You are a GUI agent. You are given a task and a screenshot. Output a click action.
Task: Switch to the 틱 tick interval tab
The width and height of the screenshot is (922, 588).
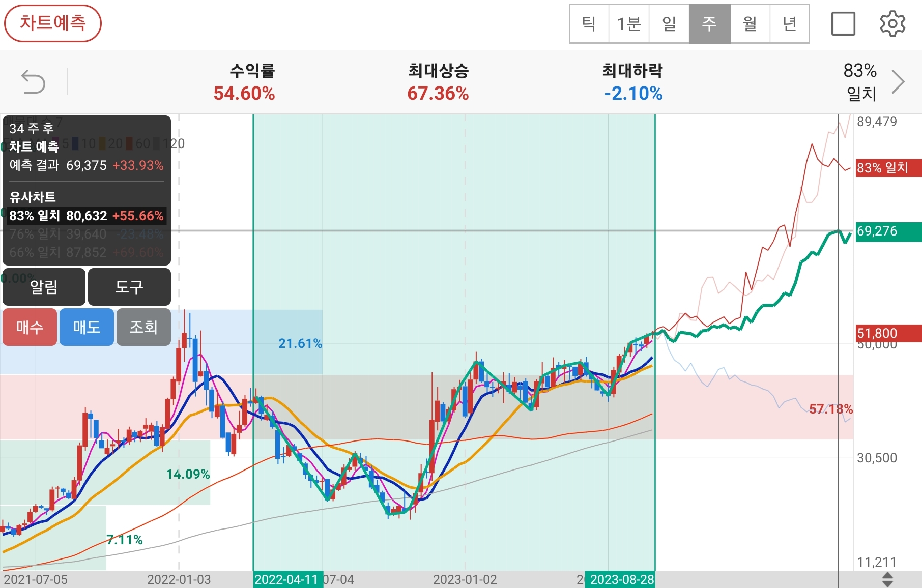[589, 24]
